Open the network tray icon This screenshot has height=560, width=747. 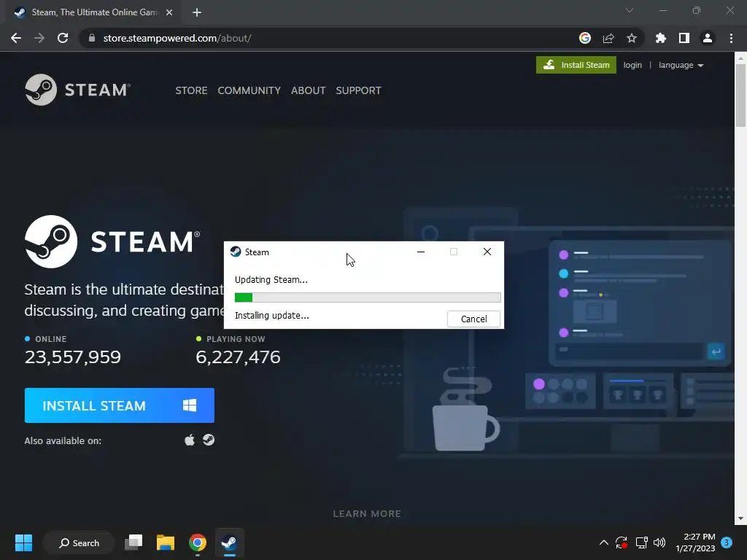point(641,542)
